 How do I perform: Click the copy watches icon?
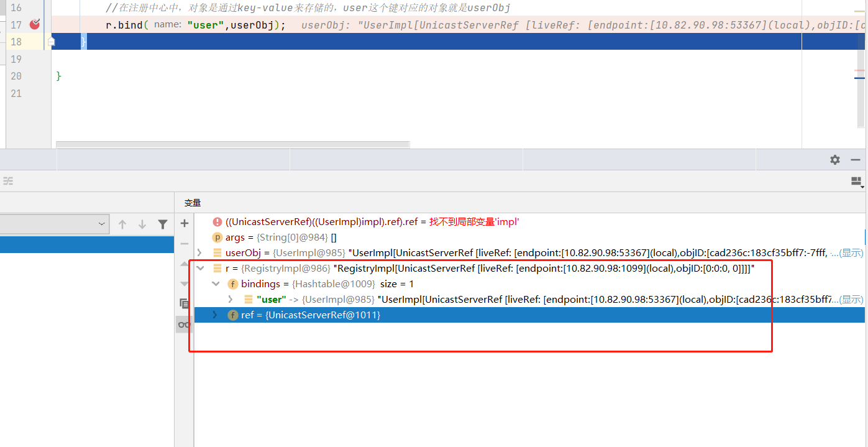184,303
